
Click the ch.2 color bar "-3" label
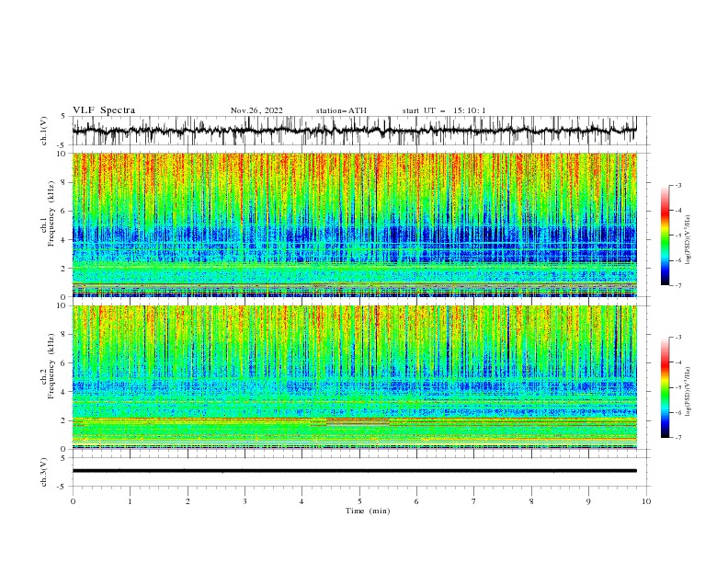677,338
